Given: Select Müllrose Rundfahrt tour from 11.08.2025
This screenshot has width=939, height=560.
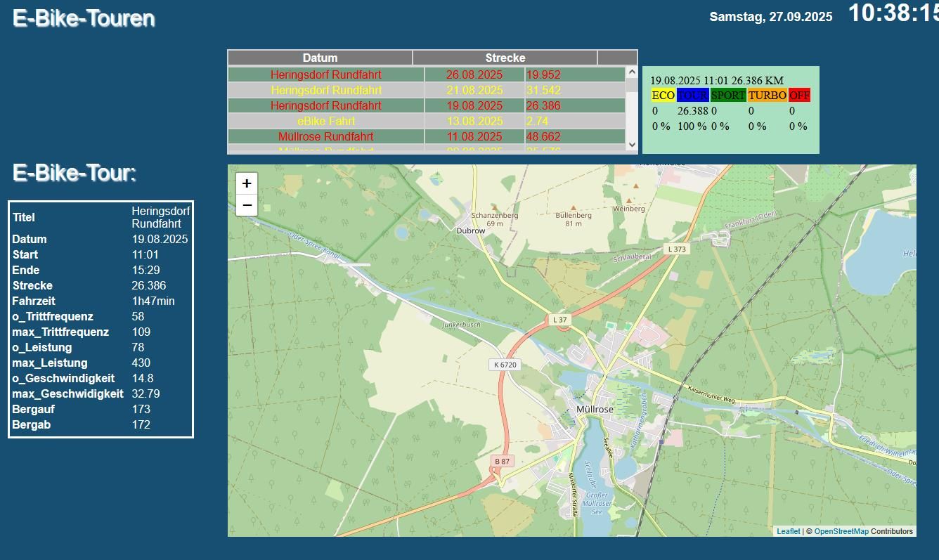Looking at the screenshot, I should point(326,136).
